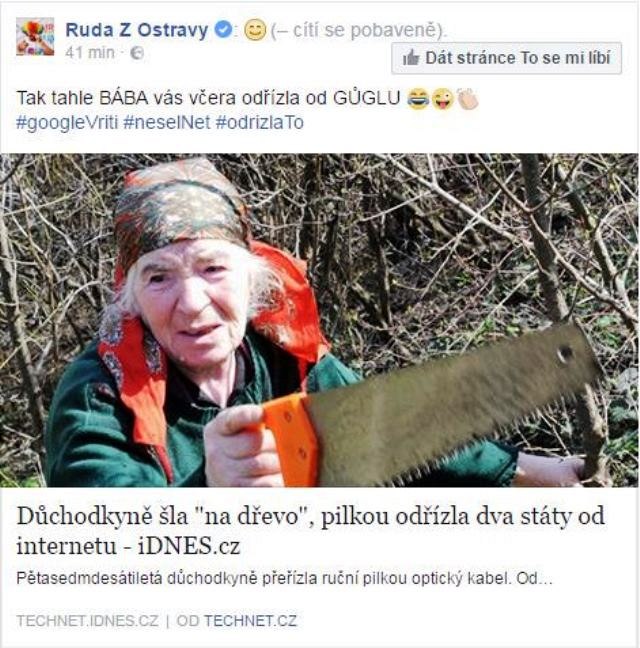
Task: Click the clapping hands emoji
Action: tap(468, 99)
